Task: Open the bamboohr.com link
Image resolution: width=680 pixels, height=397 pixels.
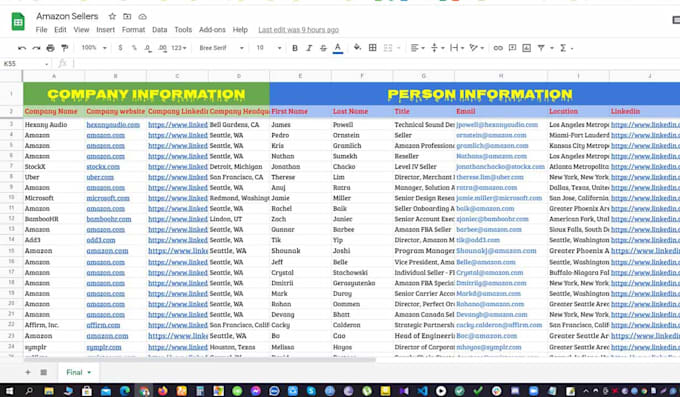Action: coord(108,219)
